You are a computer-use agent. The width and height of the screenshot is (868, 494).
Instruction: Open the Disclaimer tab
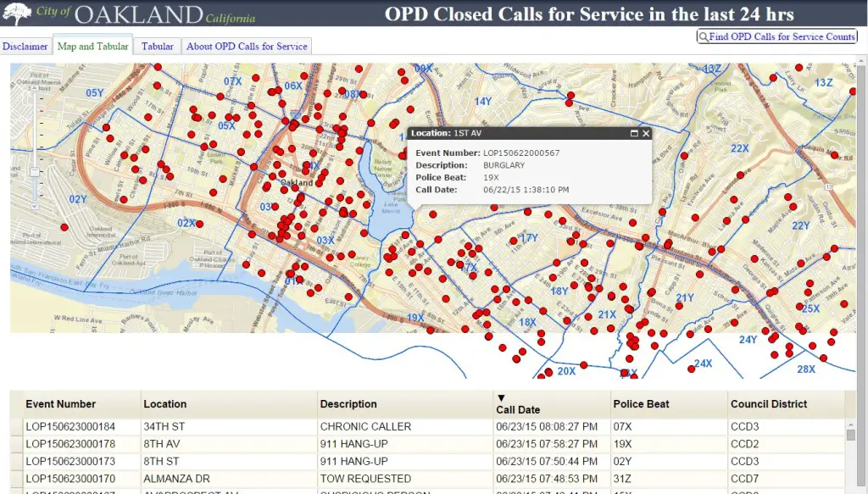(25, 47)
